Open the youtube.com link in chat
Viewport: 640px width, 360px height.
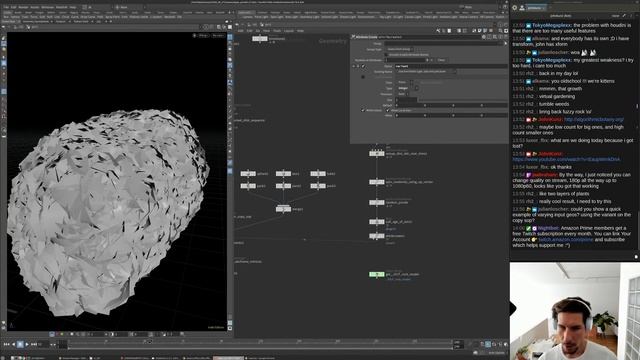(x=566, y=159)
